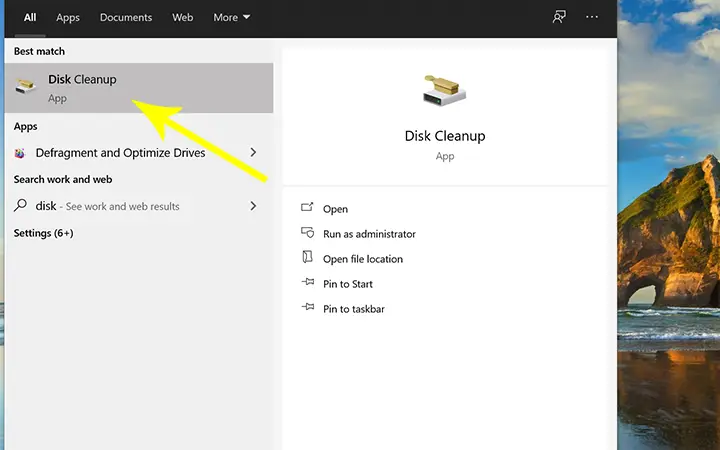Click the feedback person icon
Image resolution: width=720 pixels, height=450 pixels.
pos(559,17)
